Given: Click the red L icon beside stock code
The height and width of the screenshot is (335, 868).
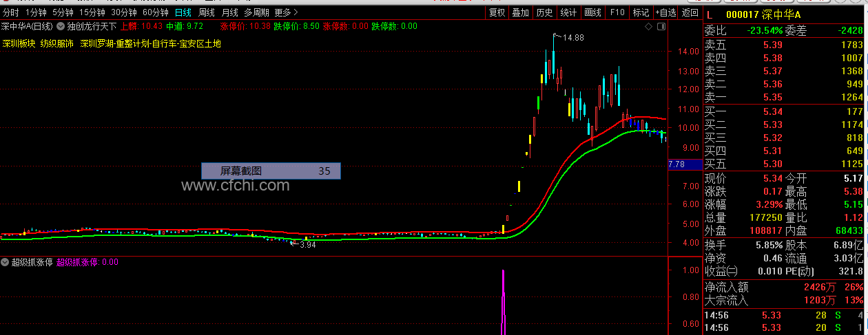Looking at the screenshot, I should [x=709, y=14].
